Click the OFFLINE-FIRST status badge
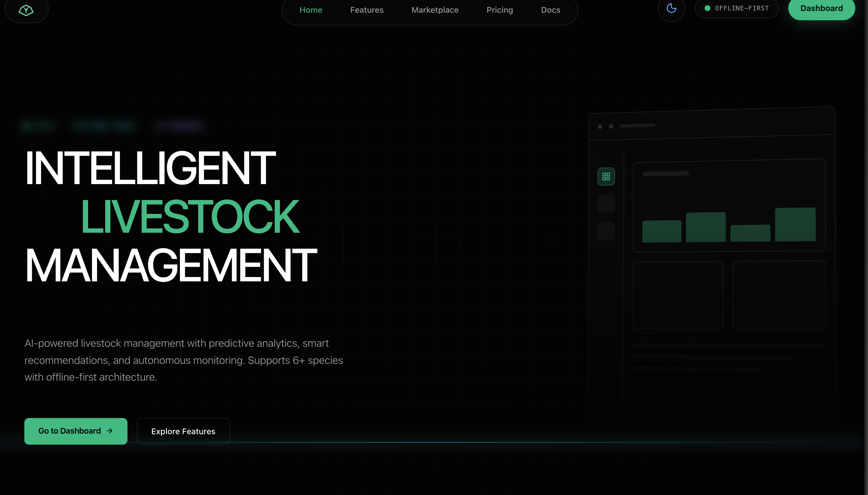The height and width of the screenshot is (495, 868). (x=737, y=8)
